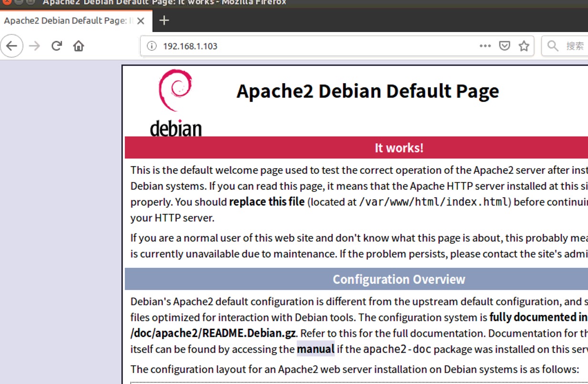This screenshot has width=588, height=384.
Task: Click the apache2-doc package name
Action: point(397,349)
